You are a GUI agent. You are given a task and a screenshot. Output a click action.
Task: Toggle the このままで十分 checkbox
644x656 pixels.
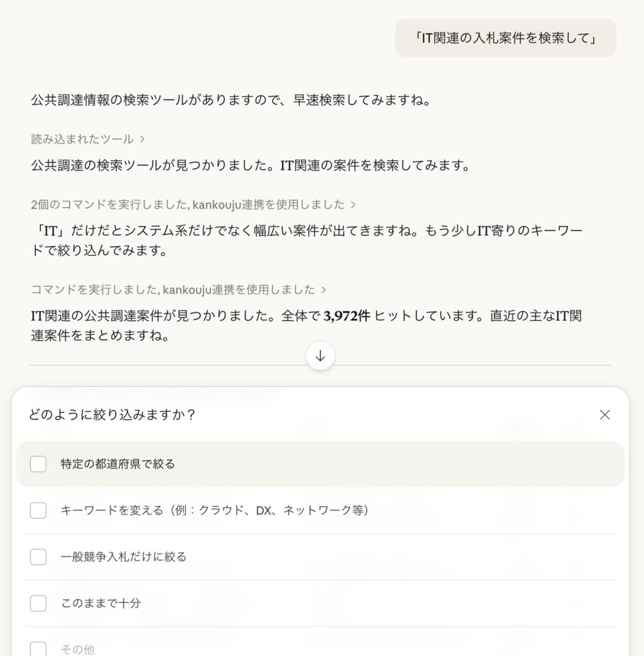tap(38, 603)
